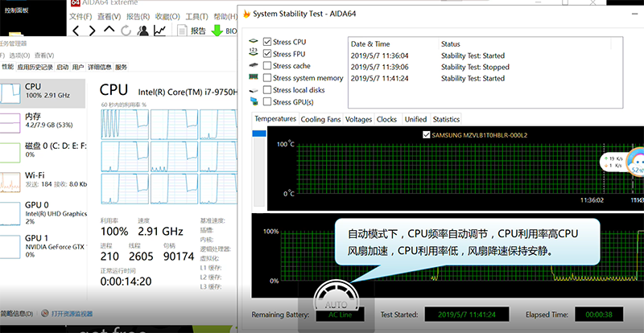
Task: Select the Voltages tab
Action: [358, 120]
